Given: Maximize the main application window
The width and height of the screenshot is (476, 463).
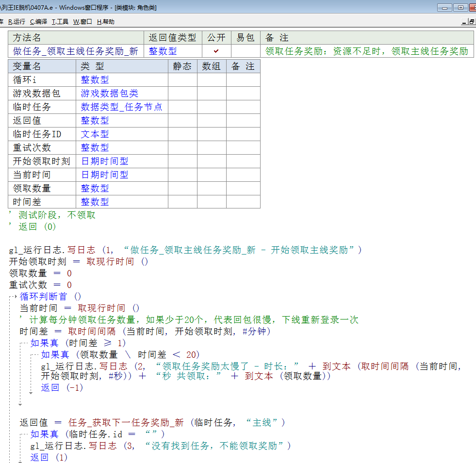Looking at the screenshot, I should pyautogui.click(x=460, y=7).
